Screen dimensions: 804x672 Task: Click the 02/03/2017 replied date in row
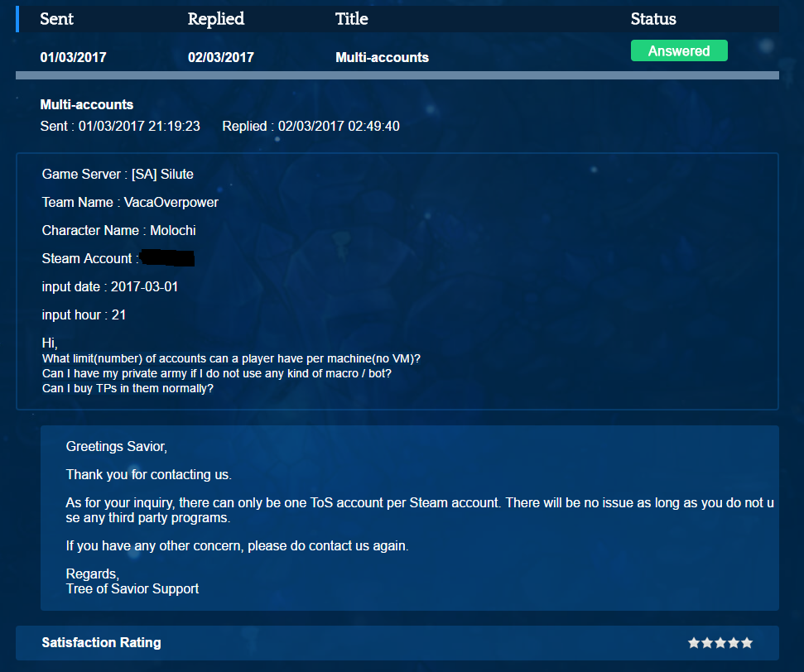pos(221,57)
